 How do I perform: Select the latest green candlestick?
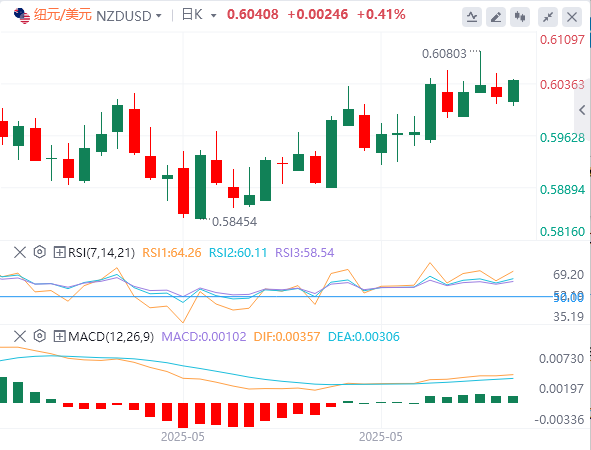[x=513, y=91]
